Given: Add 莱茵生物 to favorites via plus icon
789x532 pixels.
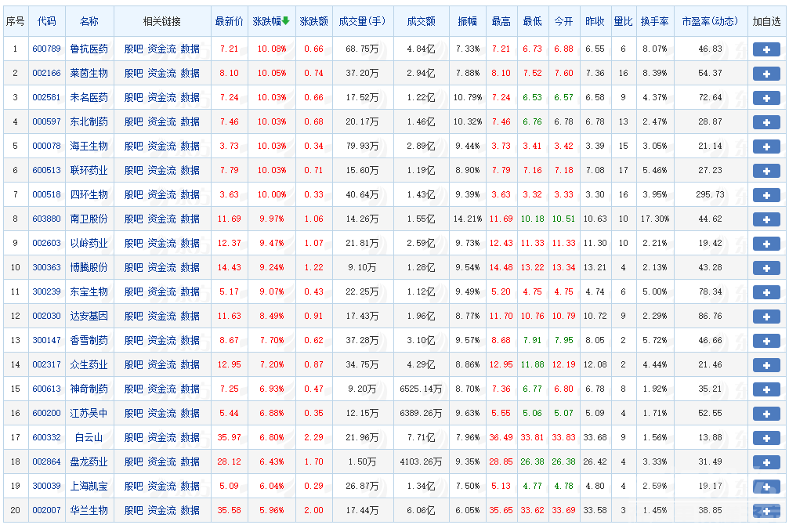Looking at the screenshot, I should point(765,74).
